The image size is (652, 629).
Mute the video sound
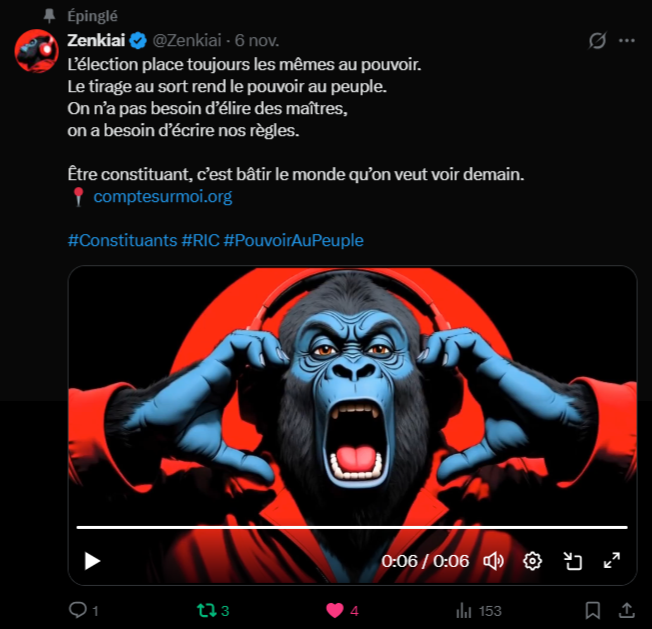[493, 561]
